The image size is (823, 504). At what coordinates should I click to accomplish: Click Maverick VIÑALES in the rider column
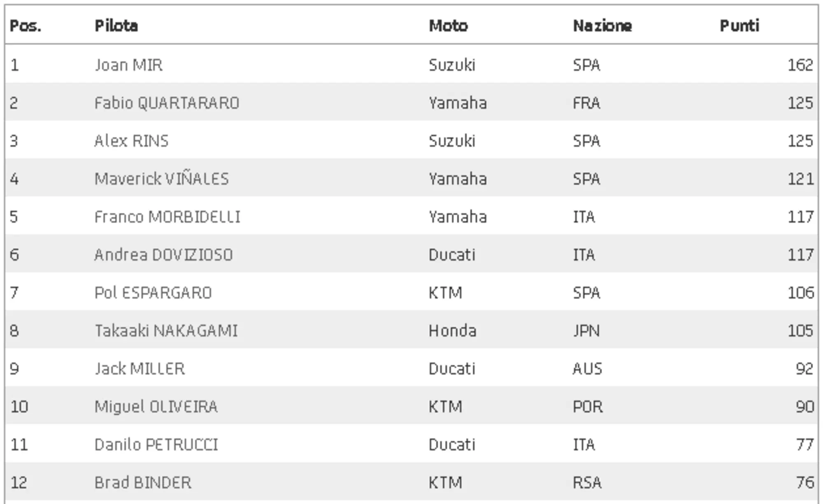tap(161, 179)
